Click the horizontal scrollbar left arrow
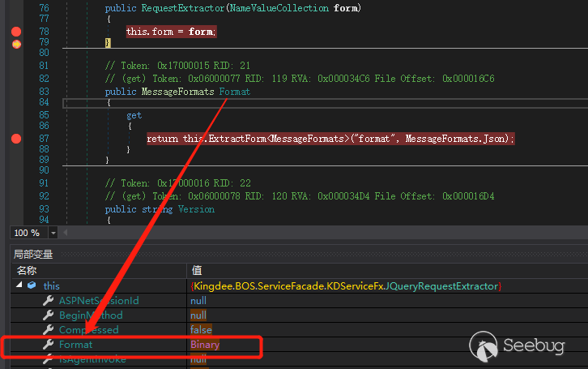The height and width of the screenshot is (369, 588). coord(66,233)
